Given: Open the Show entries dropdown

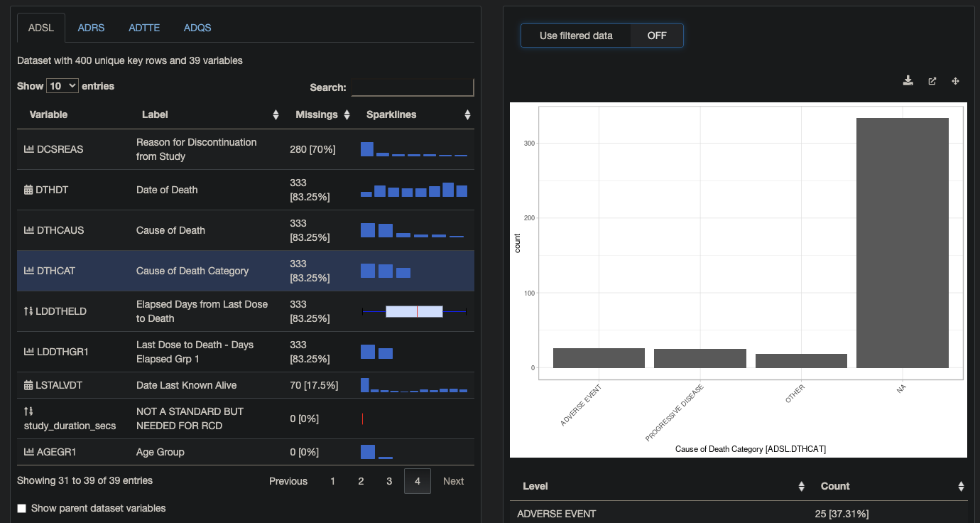Looking at the screenshot, I should click(61, 85).
